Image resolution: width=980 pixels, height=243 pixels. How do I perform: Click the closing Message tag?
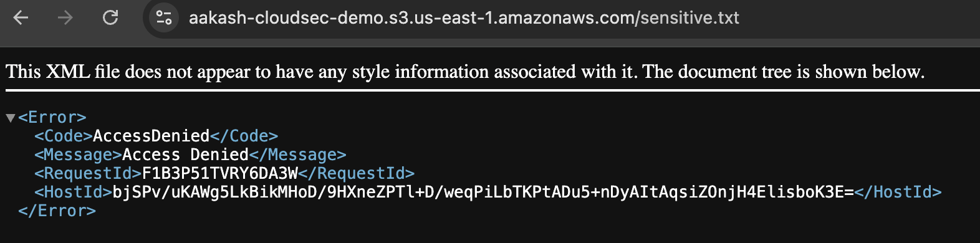(x=297, y=155)
